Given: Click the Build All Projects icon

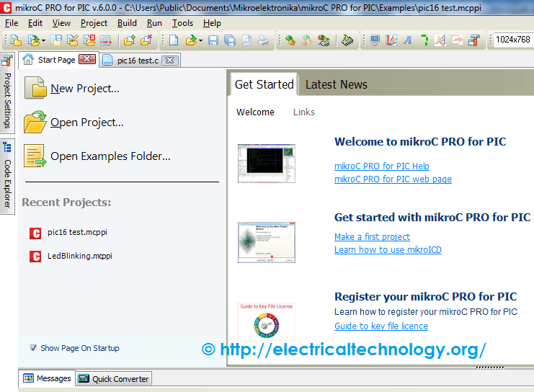Looking at the screenshot, I should [x=307, y=40].
